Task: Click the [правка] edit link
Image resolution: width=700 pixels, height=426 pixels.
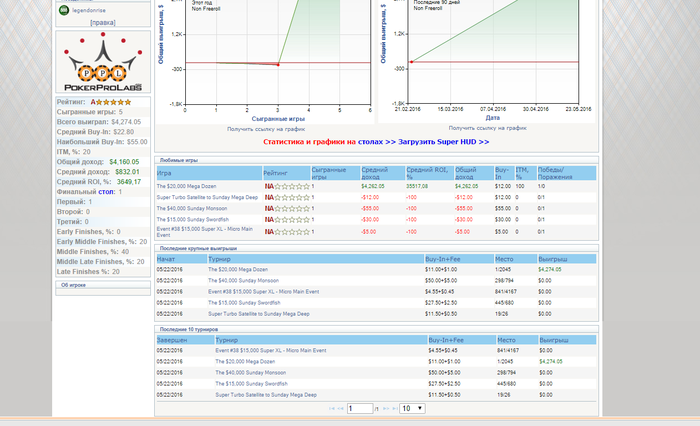Action: tap(103, 22)
